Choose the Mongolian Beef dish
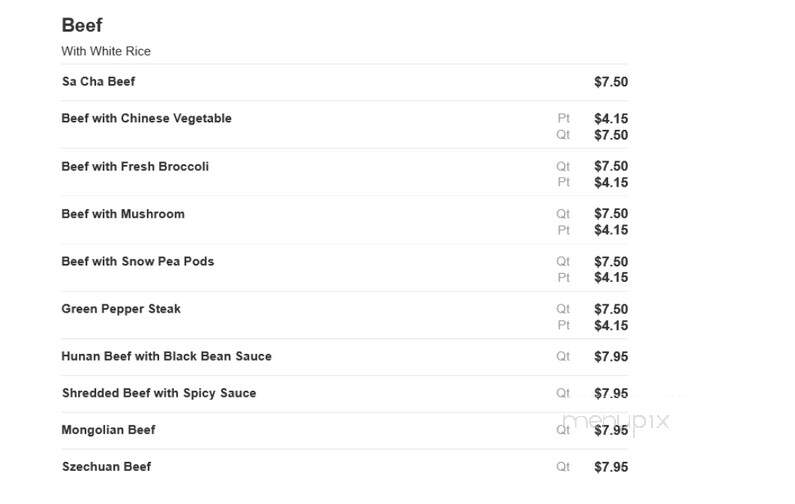The height and width of the screenshot is (504, 795). (x=108, y=430)
